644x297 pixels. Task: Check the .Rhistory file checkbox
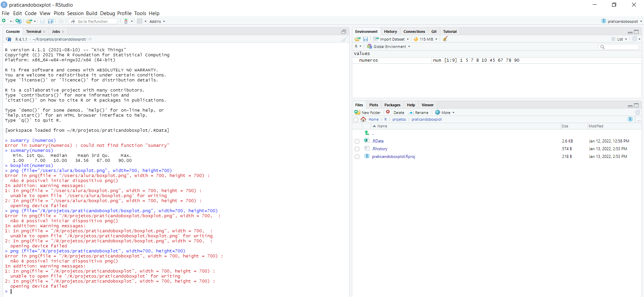point(357,149)
